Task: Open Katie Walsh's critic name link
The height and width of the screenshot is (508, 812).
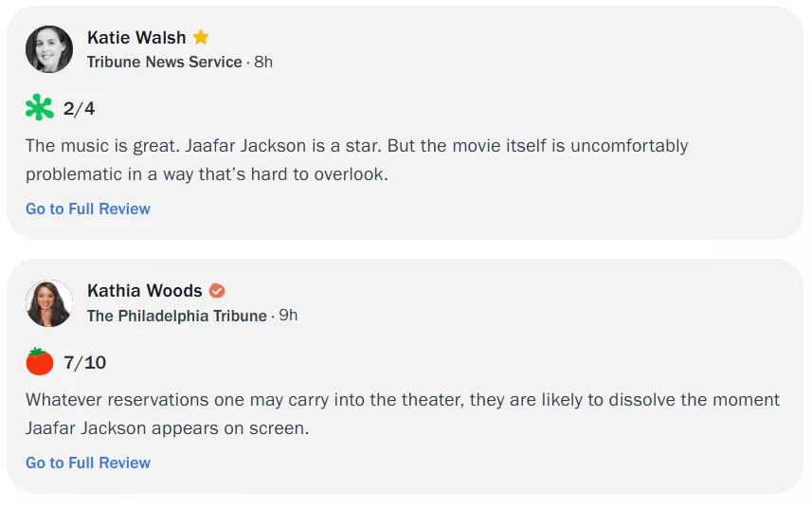Action: click(136, 38)
